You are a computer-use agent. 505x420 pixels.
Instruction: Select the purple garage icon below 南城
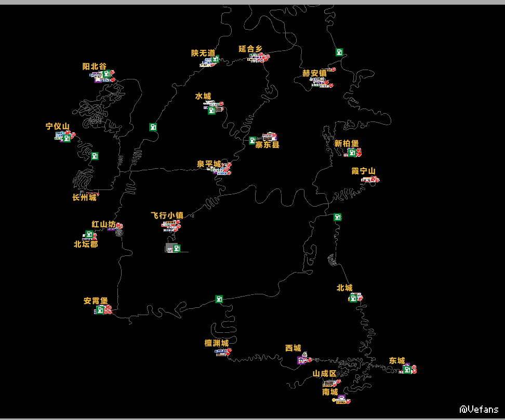(x=341, y=399)
